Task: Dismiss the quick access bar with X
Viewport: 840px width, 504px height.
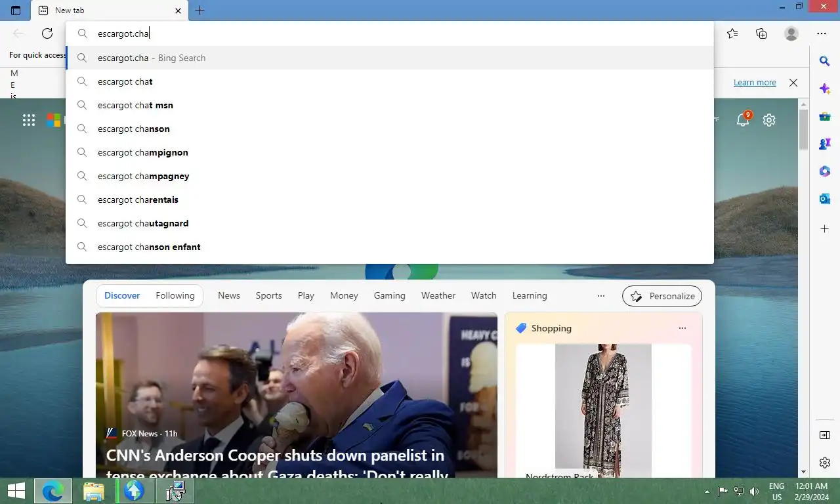Action: [793, 83]
